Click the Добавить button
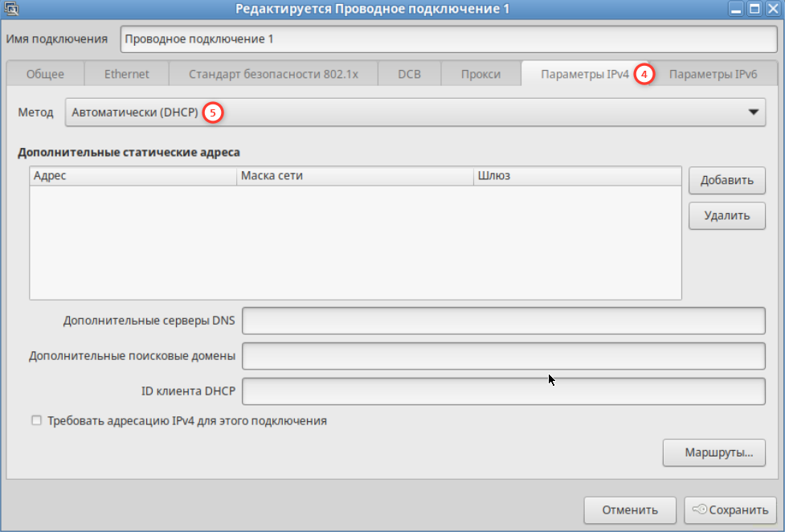 (727, 180)
